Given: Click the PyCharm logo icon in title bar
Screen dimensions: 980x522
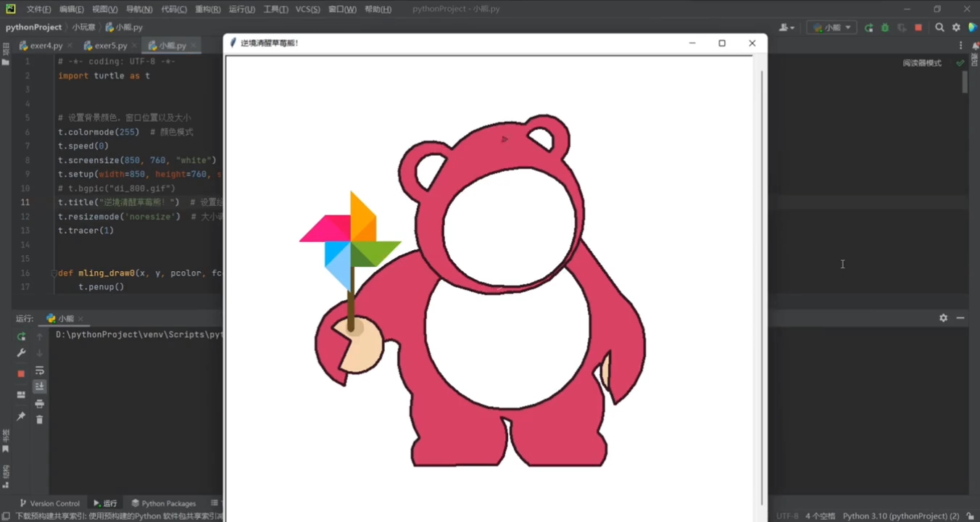Looking at the screenshot, I should (11, 9).
